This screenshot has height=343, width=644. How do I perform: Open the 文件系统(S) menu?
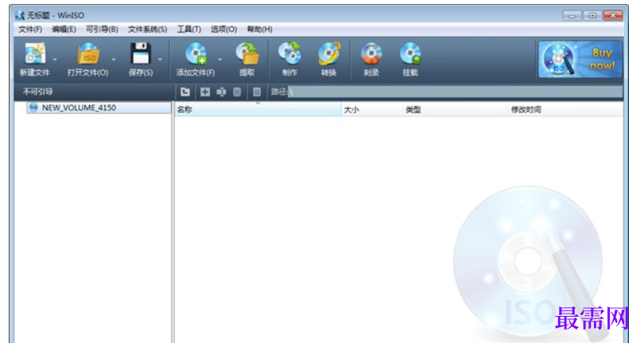[x=147, y=29]
